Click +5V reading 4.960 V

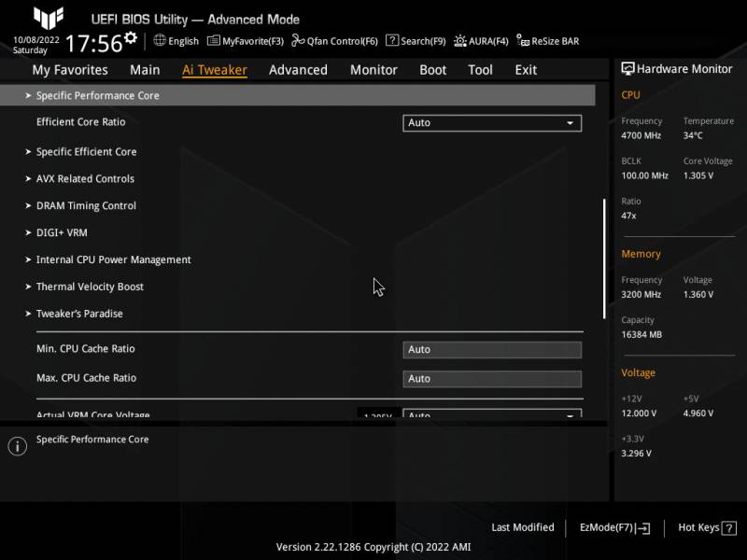(698, 413)
